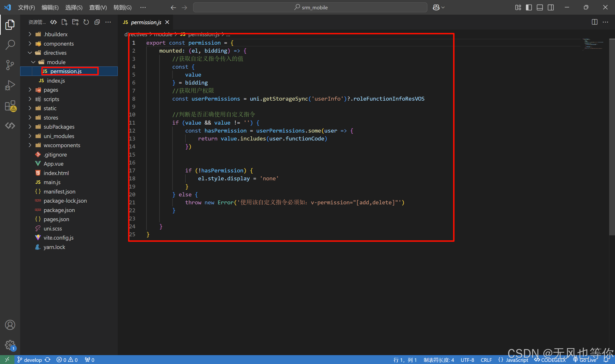Viewport: 615px width, 364px height.
Task: Toggle the secondary side bar visibility
Action: pos(551,7)
